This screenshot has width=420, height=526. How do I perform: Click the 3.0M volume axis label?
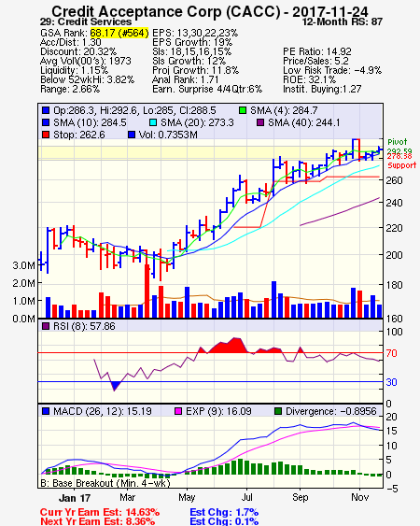click(x=23, y=265)
